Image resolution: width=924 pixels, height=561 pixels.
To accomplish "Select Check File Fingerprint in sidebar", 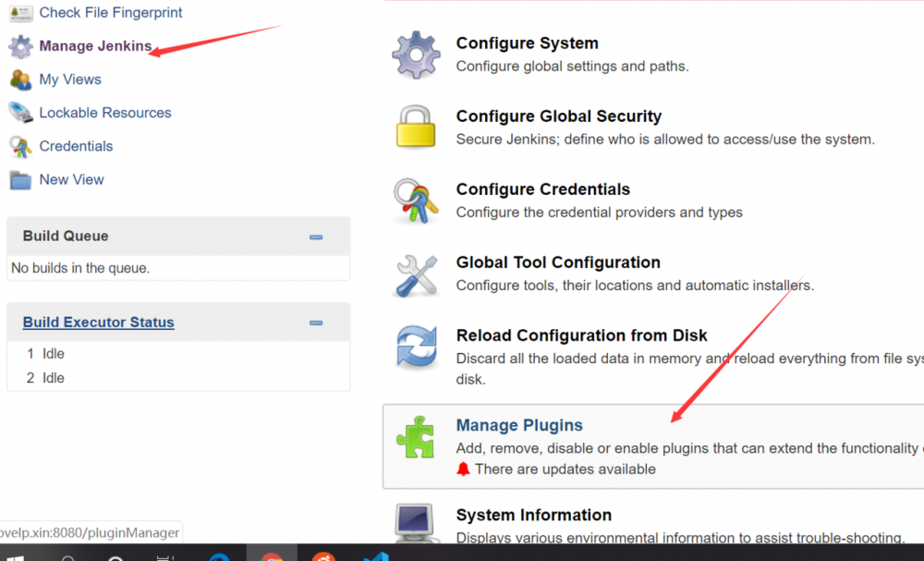I will (110, 13).
